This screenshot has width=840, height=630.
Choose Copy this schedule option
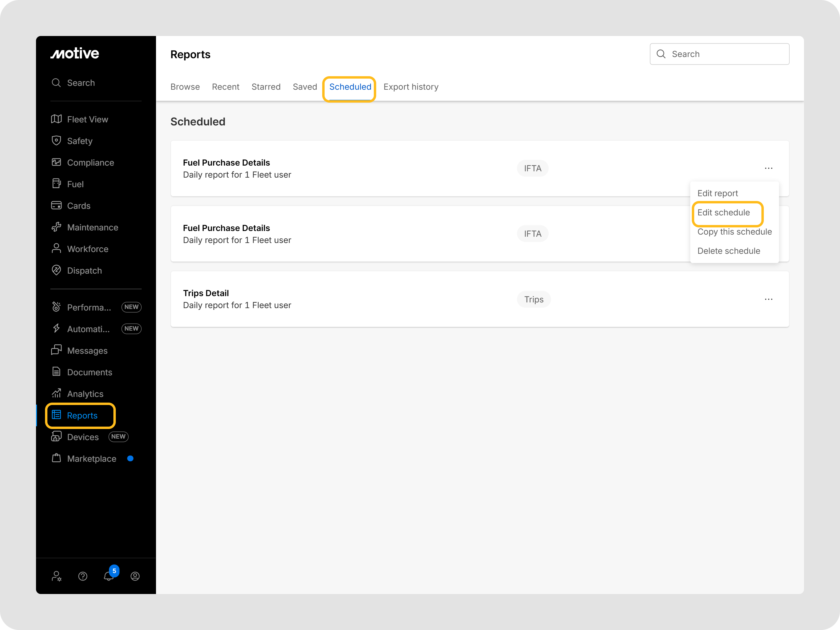(x=734, y=232)
